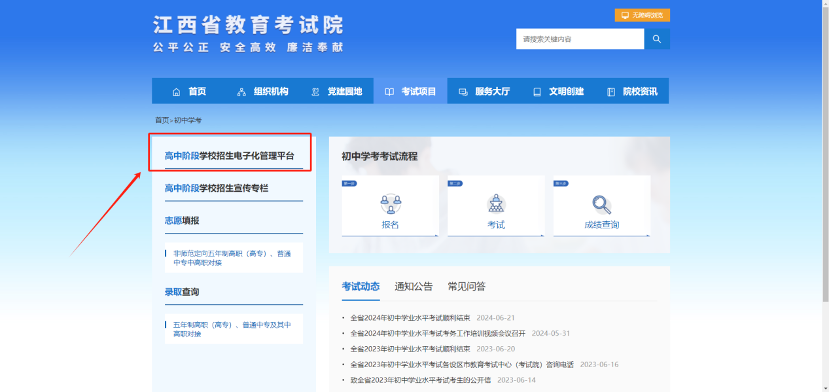Open 高中阶段学校招生电子化管理平台 link

(x=229, y=156)
